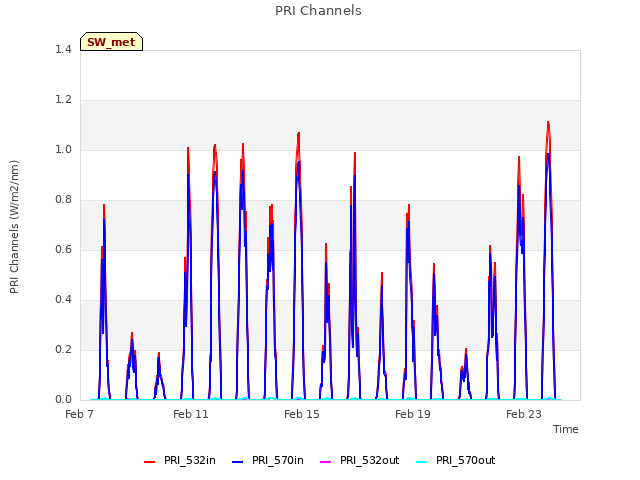Click the Feb 7 x-axis tick label
This screenshot has height=480, width=640.
coord(79,414)
